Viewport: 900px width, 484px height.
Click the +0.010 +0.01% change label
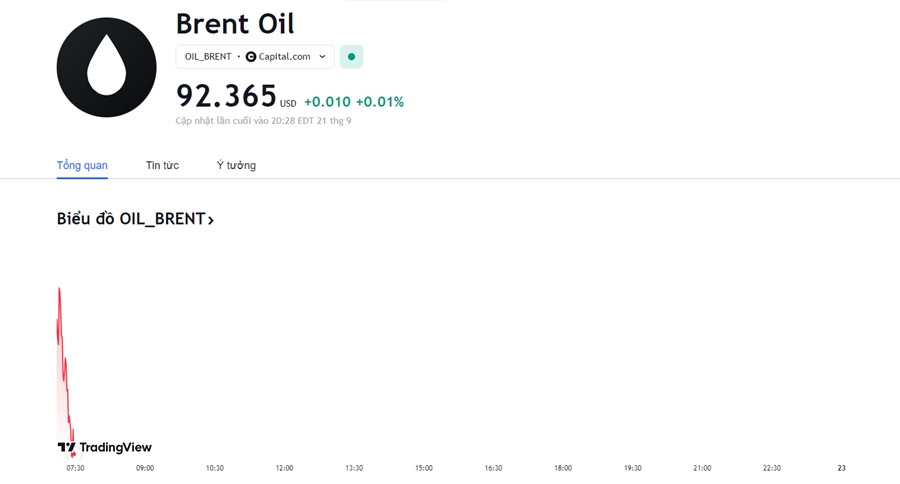(354, 102)
